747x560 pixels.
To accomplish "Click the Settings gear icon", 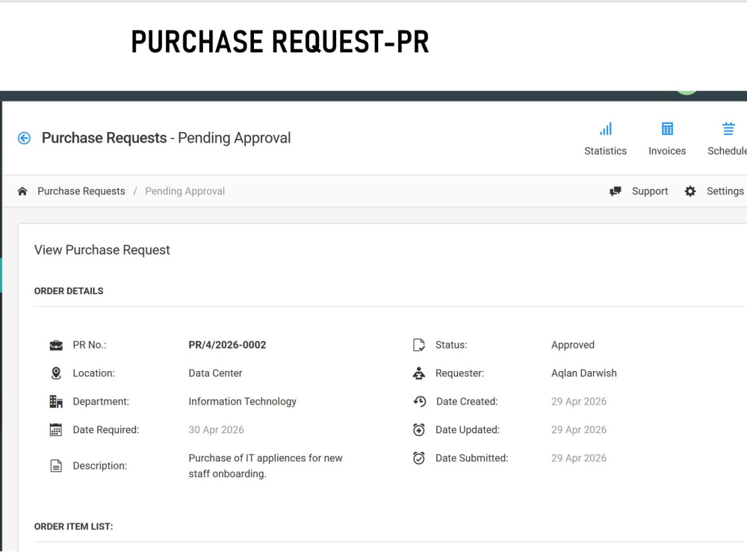I will [690, 191].
